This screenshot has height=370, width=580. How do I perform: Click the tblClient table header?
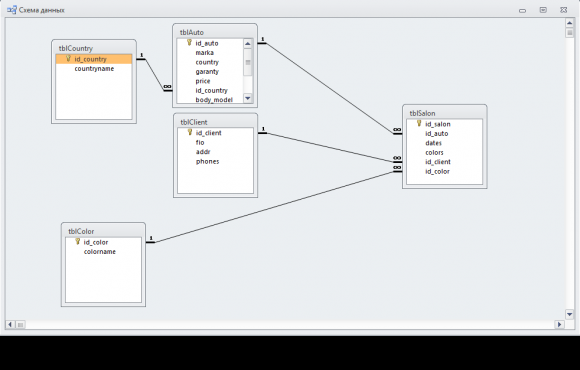[x=215, y=122]
